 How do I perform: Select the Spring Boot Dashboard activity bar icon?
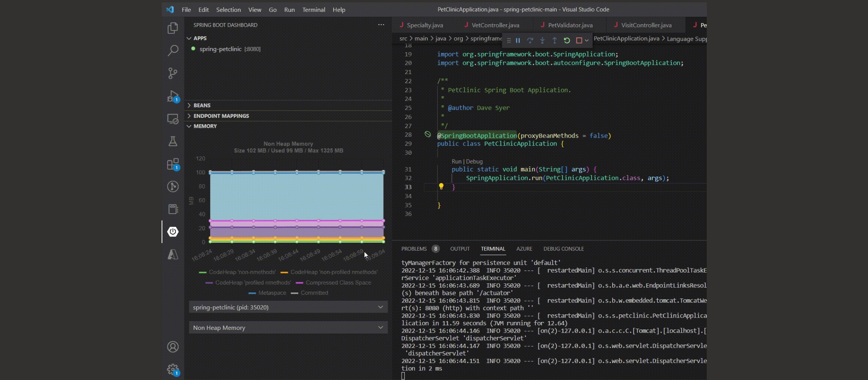click(x=173, y=232)
